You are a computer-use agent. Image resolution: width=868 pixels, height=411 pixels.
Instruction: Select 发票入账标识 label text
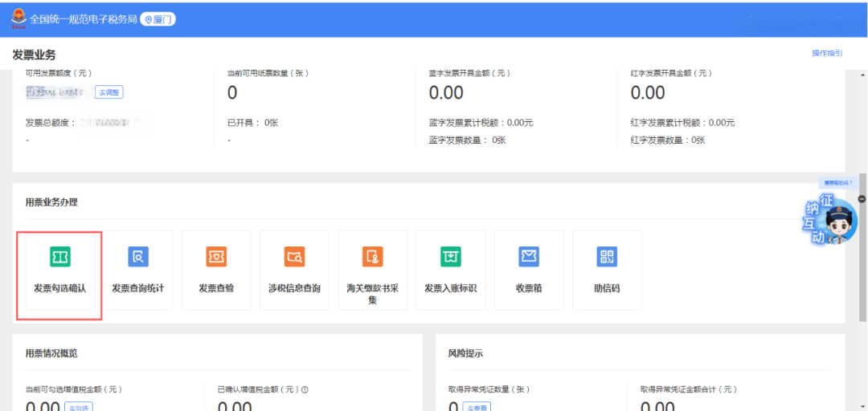[451, 288]
